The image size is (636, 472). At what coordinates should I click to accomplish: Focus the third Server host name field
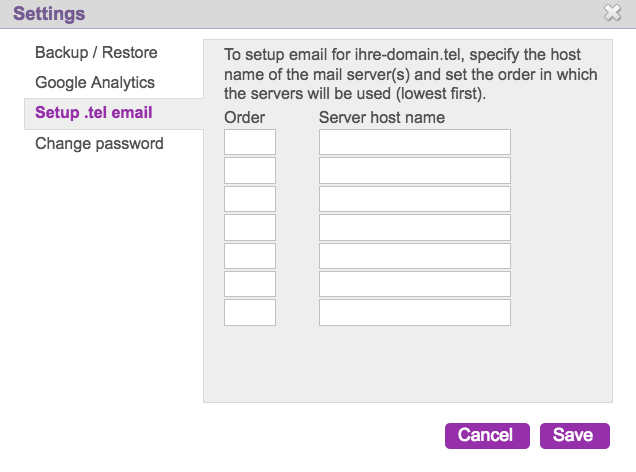coord(415,199)
